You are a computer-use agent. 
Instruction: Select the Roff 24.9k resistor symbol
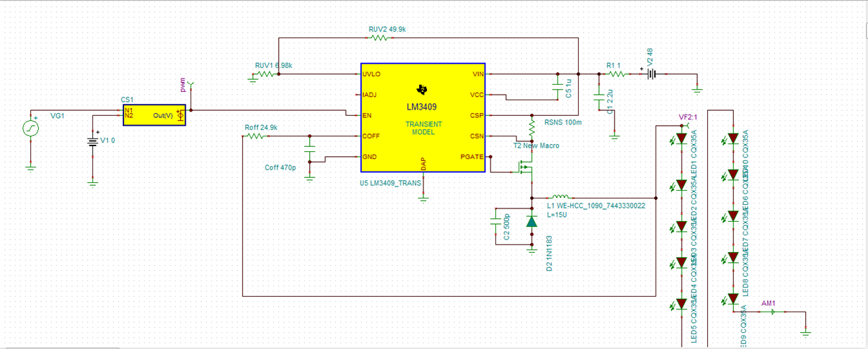click(254, 136)
